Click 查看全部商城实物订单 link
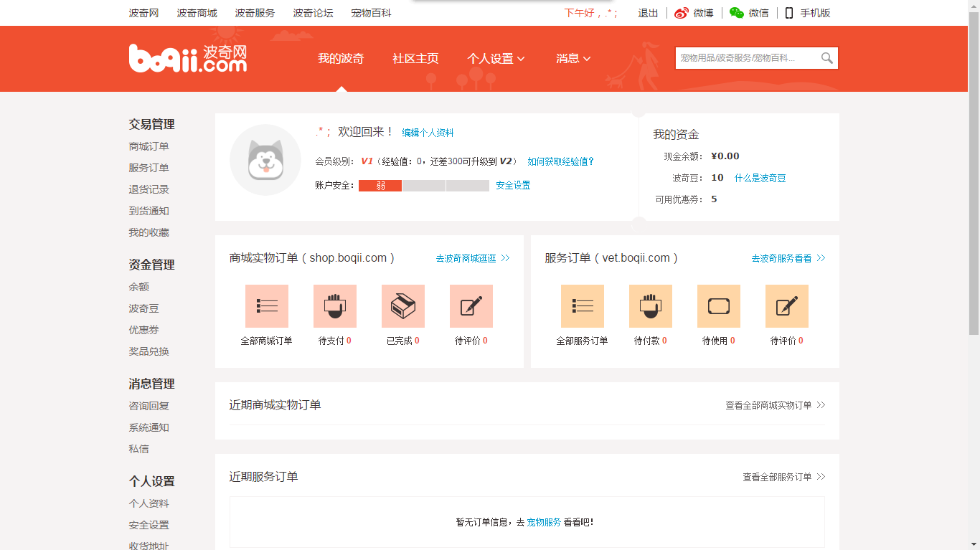Screen dimensions: 980x550 pyautogui.click(x=775, y=405)
